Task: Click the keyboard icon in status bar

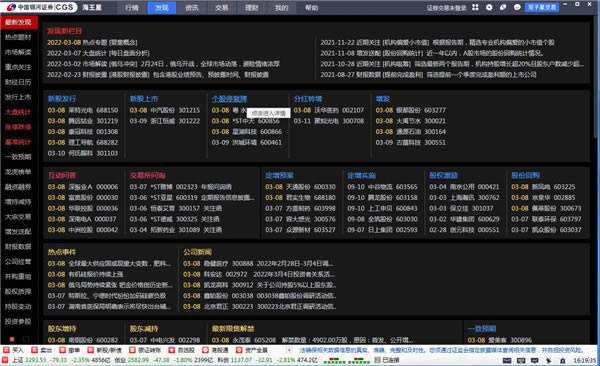Action: coord(521,360)
